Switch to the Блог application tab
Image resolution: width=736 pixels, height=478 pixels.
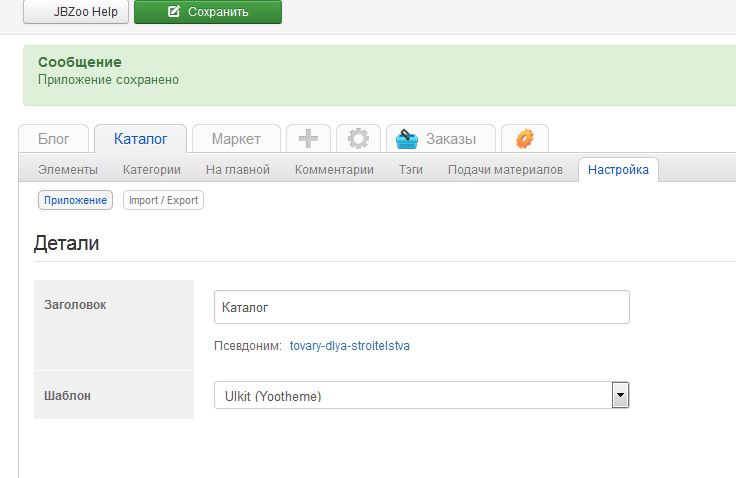(x=54, y=139)
